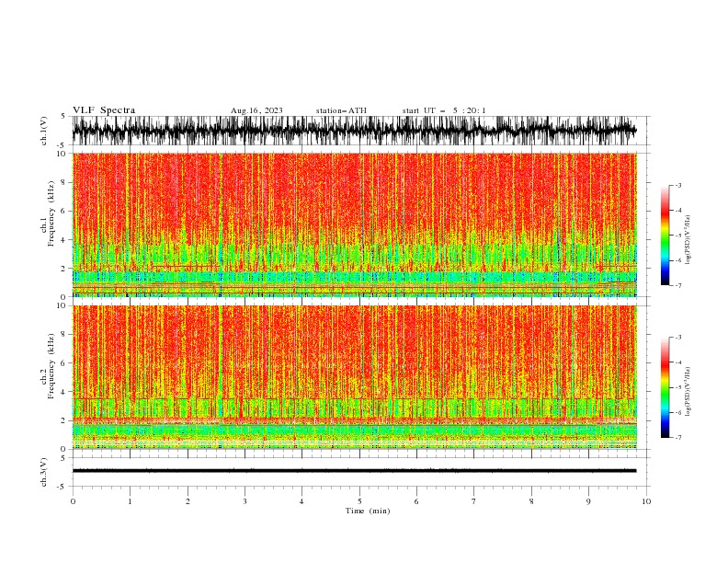Click the 'VLF Spectra' title text
Viewport: 728px width, 563px height.
click(104, 110)
